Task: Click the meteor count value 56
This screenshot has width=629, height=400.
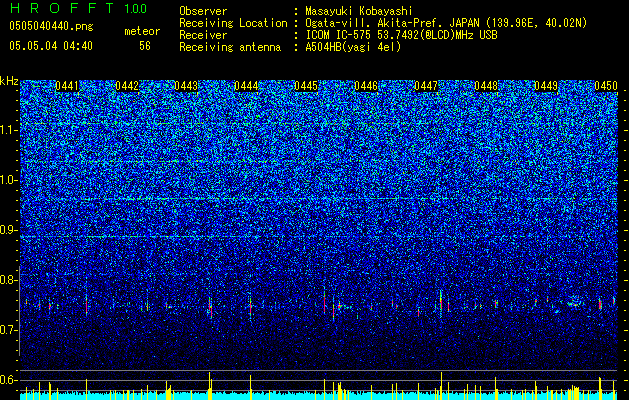Action: pyautogui.click(x=145, y=46)
